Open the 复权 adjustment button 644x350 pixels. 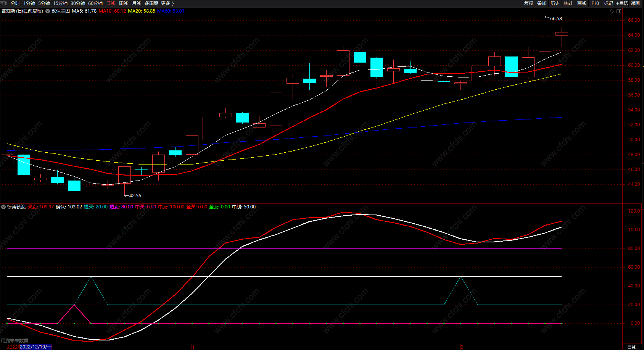(x=529, y=3)
